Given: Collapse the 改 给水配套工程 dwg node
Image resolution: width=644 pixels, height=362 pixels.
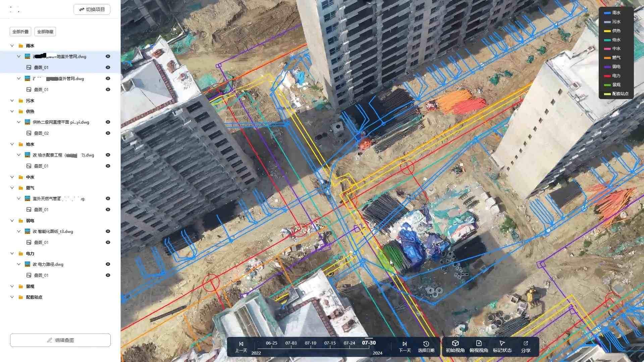Looking at the screenshot, I should (x=19, y=155).
